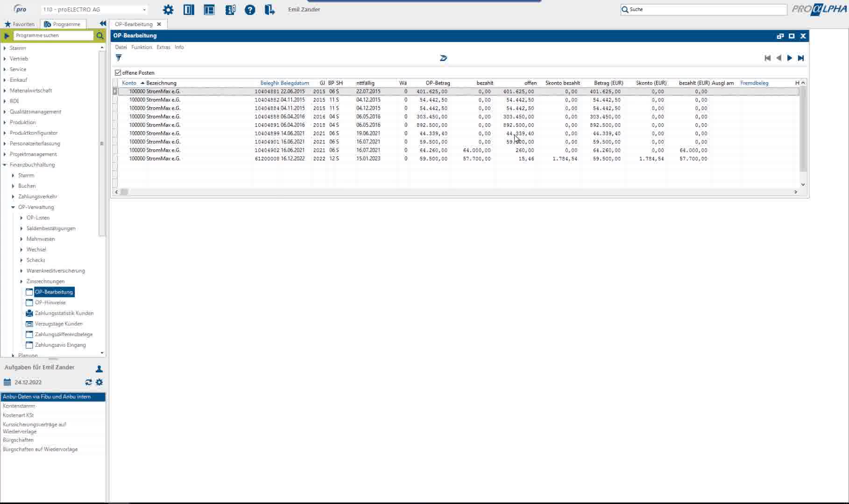Image resolution: width=849 pixels, height=504 pixels.
Task: Expand the Zinsrechnungen tree node
Action: [21, 281]
